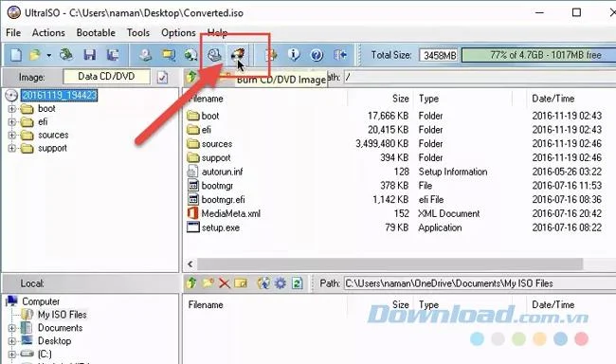The width and height of the screenshot is (616, 364).
Task: Select setup.exe in file list
Action: [221, 227]
